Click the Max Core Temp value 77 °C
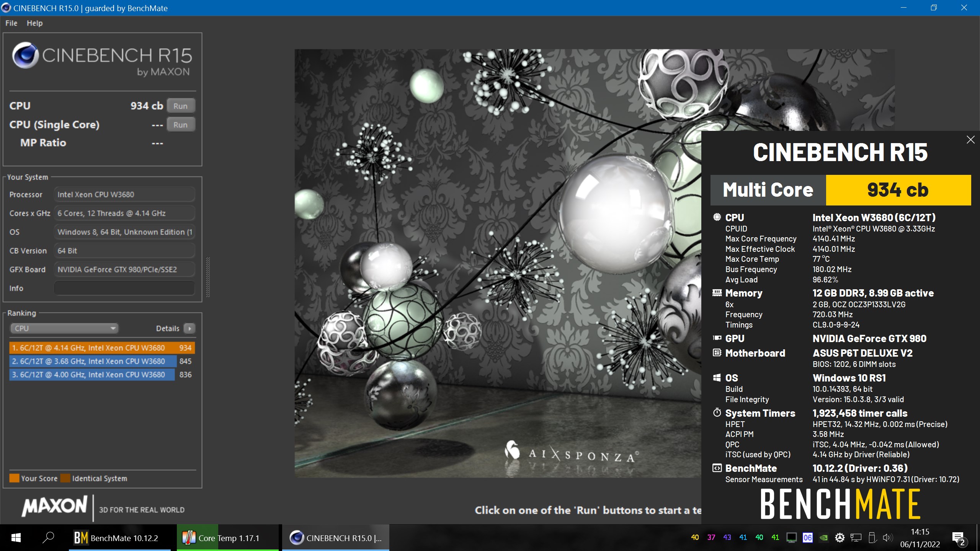The image size is (980, 551). coord(821,259)
